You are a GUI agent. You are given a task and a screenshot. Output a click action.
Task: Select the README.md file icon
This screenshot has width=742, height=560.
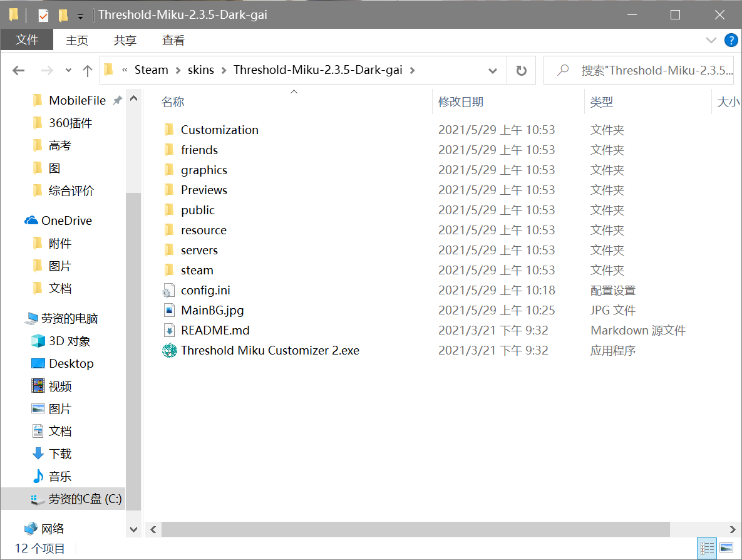[169, 330]
